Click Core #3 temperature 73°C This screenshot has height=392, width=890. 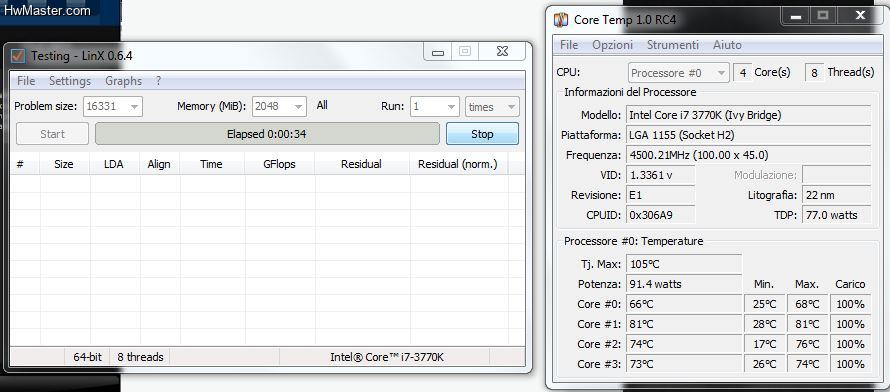[684, 364]
